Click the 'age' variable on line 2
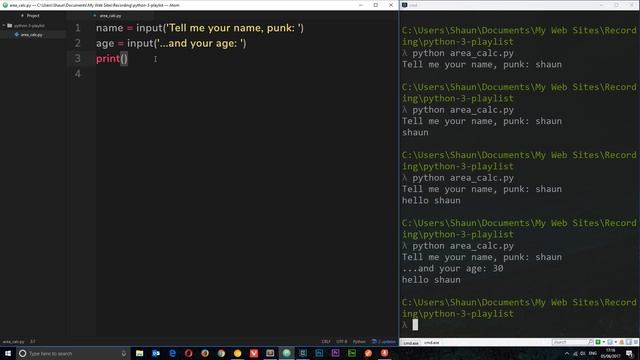Image resolution: width=640 pixels, height=360 pixels. click(x=105, y=44)
